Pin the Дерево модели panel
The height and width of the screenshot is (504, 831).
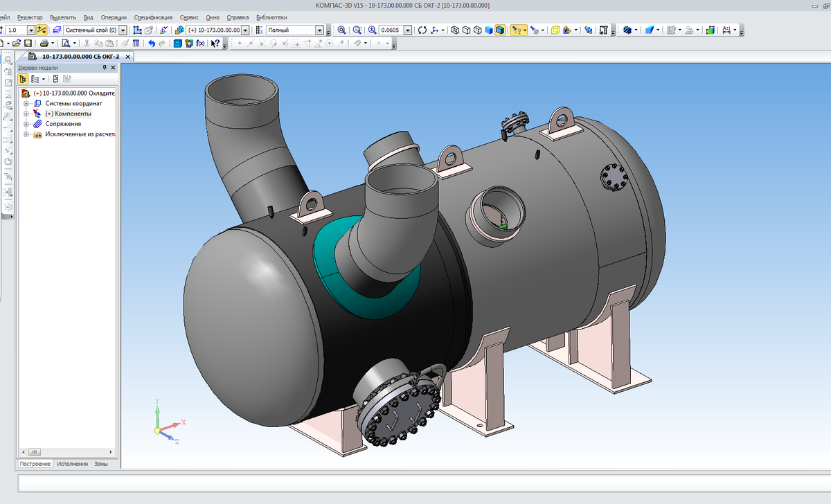(x=105, y=67)
